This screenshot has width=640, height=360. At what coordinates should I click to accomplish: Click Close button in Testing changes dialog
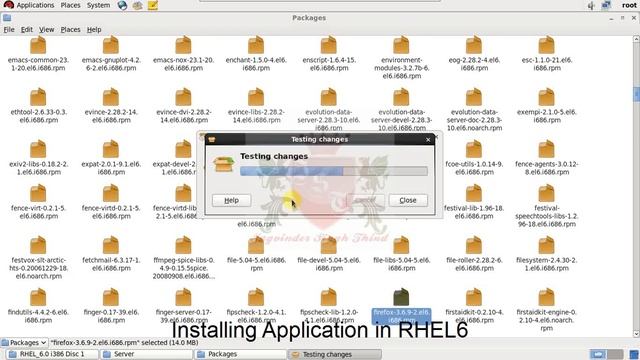click(x=408, y=200)
